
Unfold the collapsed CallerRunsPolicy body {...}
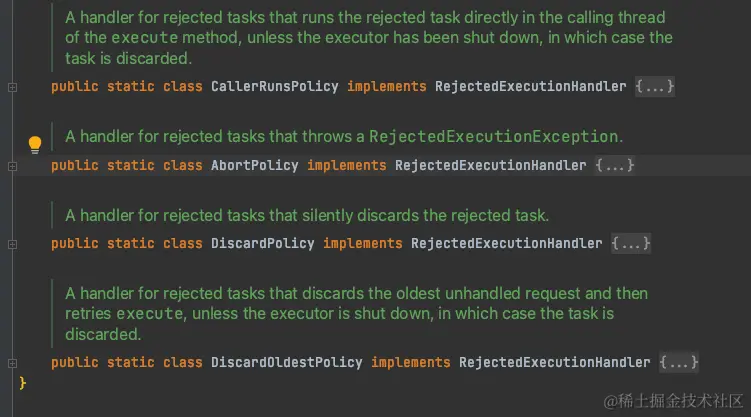click(655, 87)
